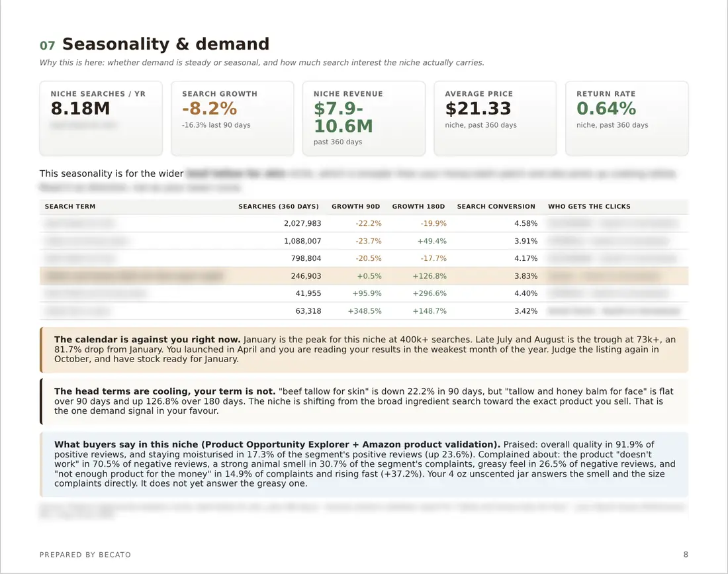Click the "+348.5%" growth 90D cell
The width and height of the screenshot is (728, 574).
tap(365, 311)
